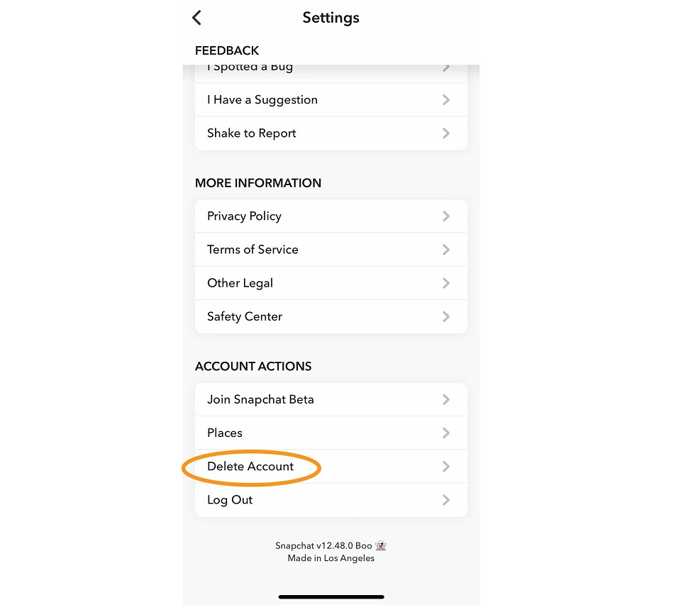The height and width of the screenshot is (605, 700).
Task: Tap the home indicator bar
Action: (331, 596)
